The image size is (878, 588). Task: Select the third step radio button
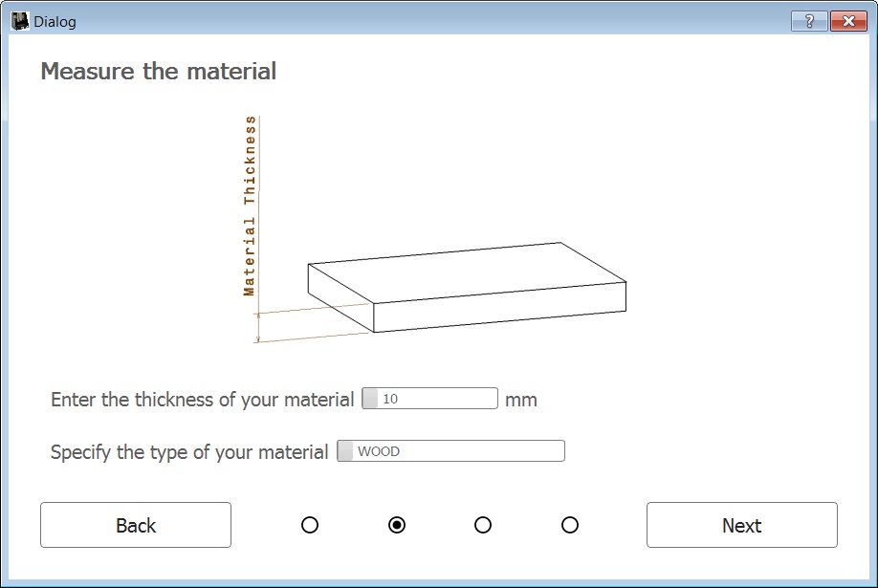click(483, 525)
